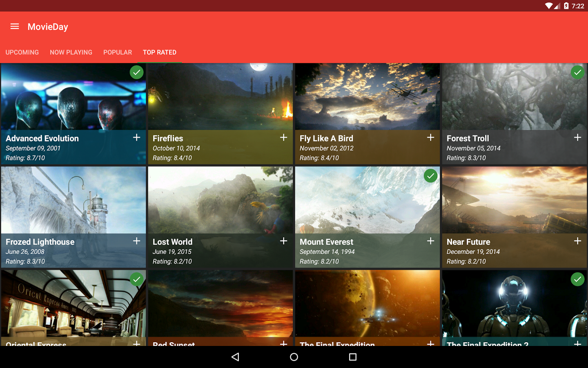588x368 pixels.
Task: Open the Frozed Lighthouse poster image
Action: pyautogui.click(x=73, y=200)
